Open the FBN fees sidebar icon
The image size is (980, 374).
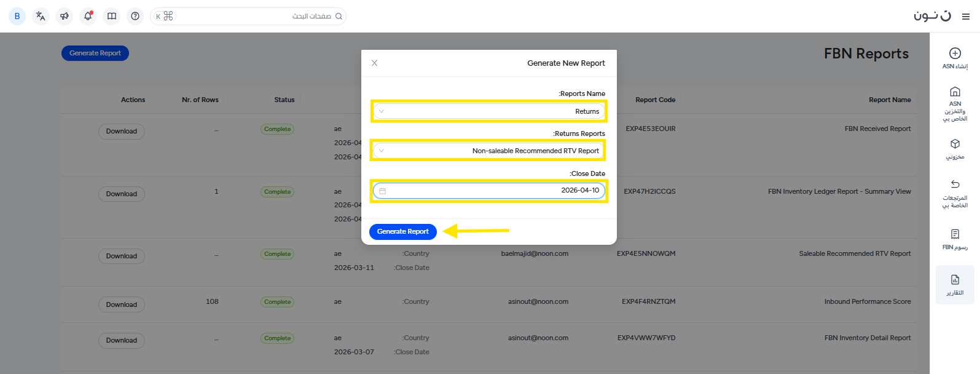click(955, 239)
